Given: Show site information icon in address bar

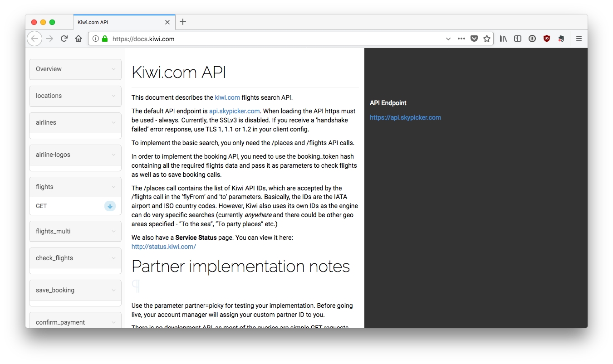Looking at the screenshot, I should (x=95, y=39).
